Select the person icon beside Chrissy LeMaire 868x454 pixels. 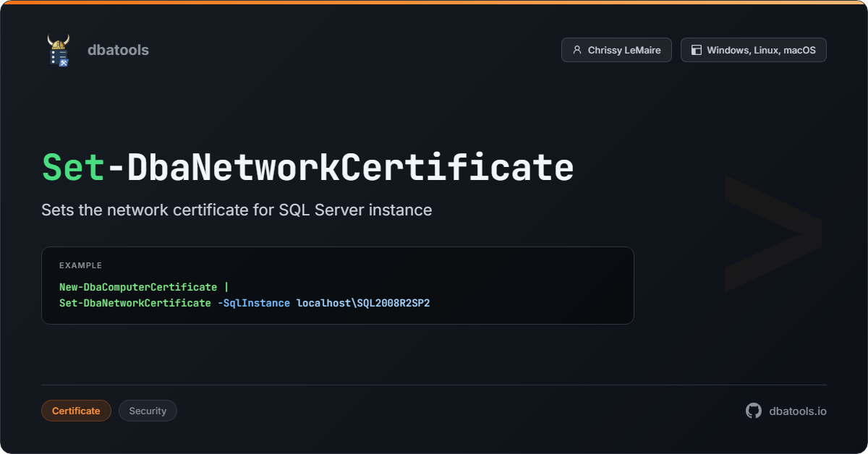576,50
